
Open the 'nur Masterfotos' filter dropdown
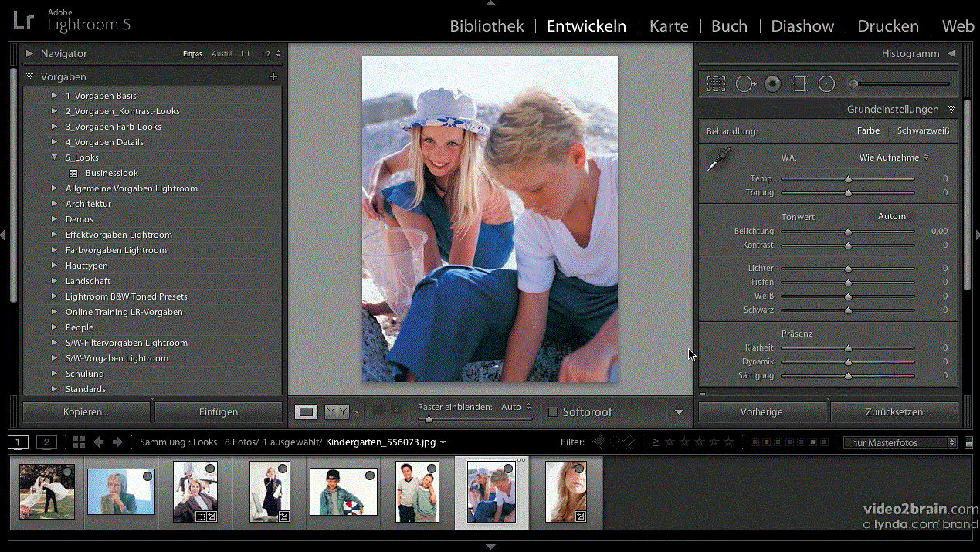click(x=900, y=442)
